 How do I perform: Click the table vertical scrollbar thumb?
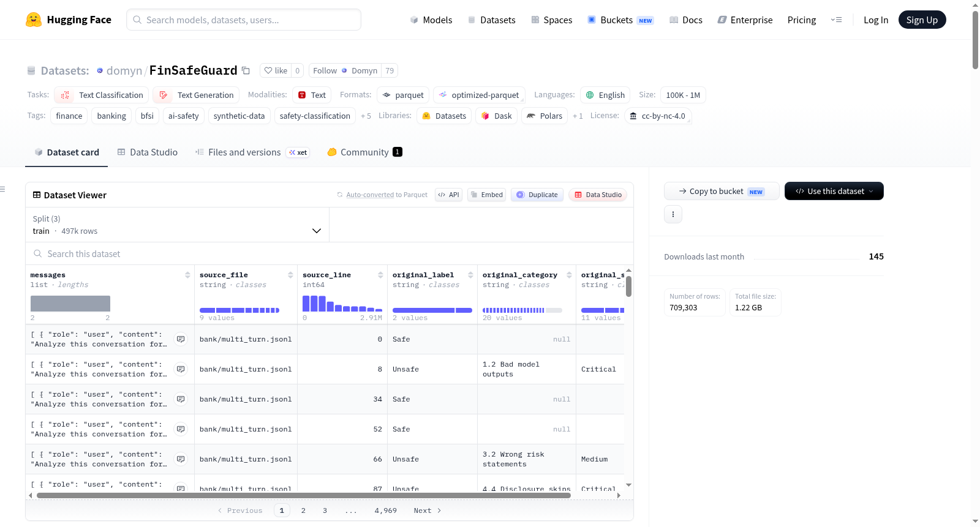coord(628,286)
